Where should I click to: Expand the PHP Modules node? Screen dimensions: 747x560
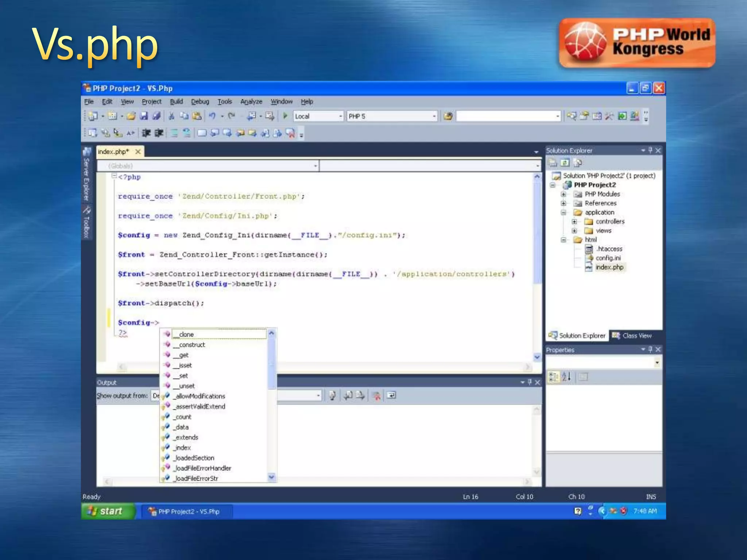[x=564, y=194]
